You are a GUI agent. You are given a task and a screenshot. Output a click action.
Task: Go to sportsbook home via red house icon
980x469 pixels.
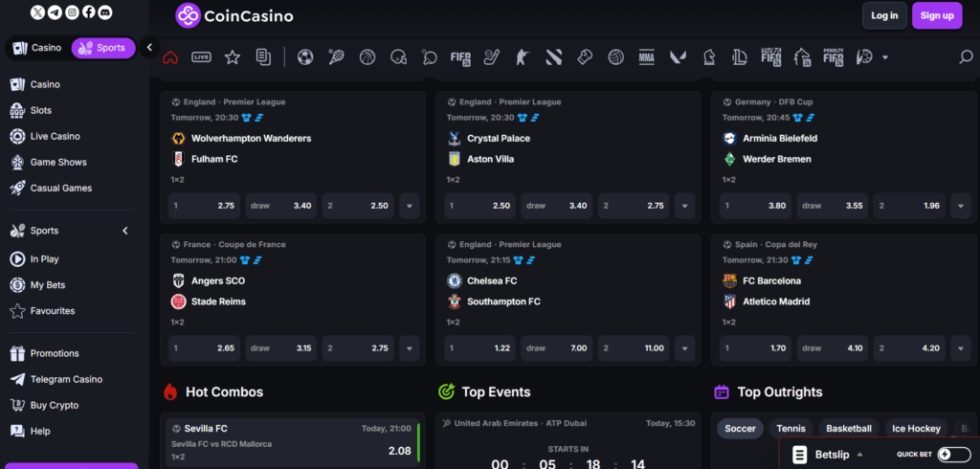click(170, 57)
